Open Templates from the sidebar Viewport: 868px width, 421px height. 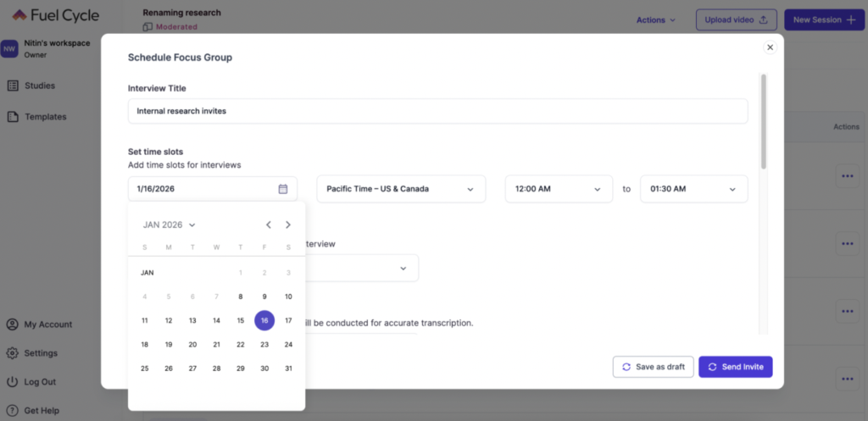coord(45,117)
